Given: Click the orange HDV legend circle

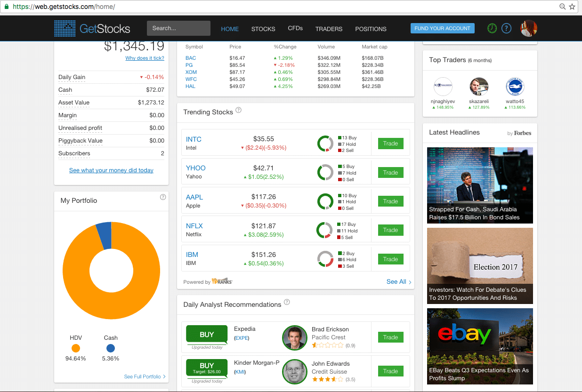Looking at the screenshot, I should 75,348.
